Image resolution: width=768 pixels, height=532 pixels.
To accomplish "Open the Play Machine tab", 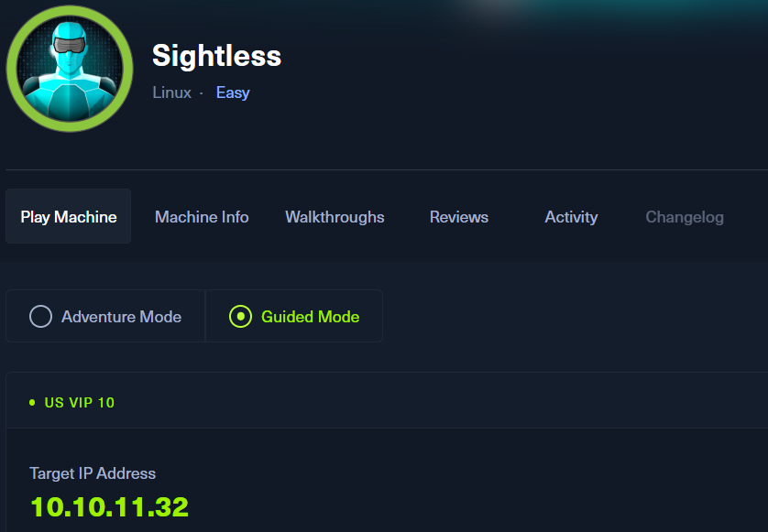I will [x=69, y=217].
